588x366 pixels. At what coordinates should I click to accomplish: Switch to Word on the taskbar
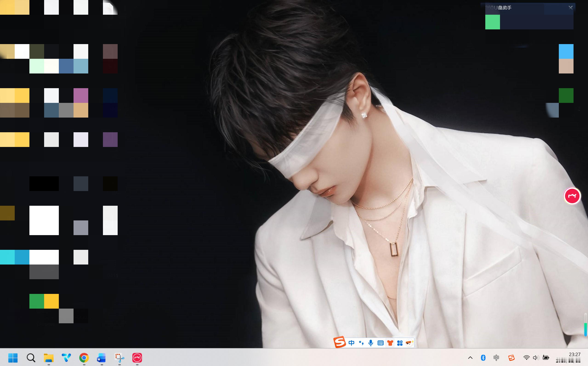coord(102,358)
